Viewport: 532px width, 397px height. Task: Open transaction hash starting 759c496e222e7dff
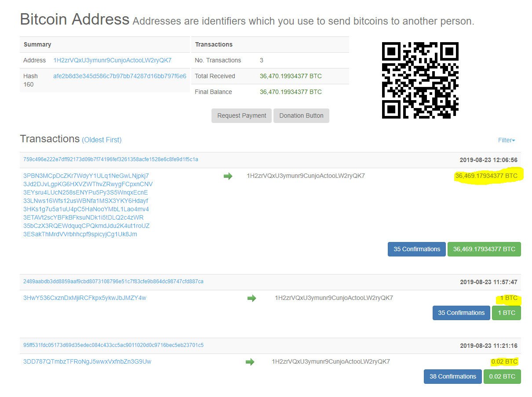click(111, 159)
